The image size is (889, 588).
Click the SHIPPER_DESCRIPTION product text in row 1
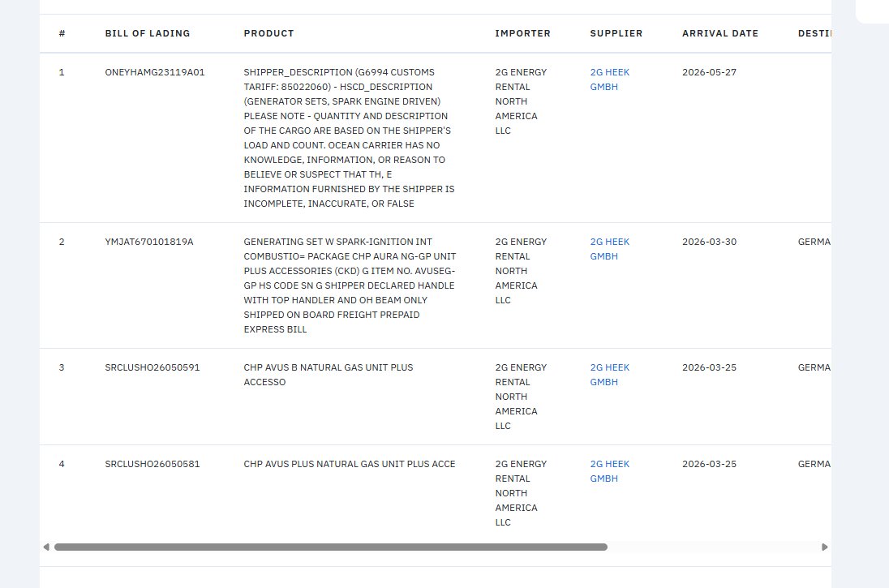pos(350,138)
